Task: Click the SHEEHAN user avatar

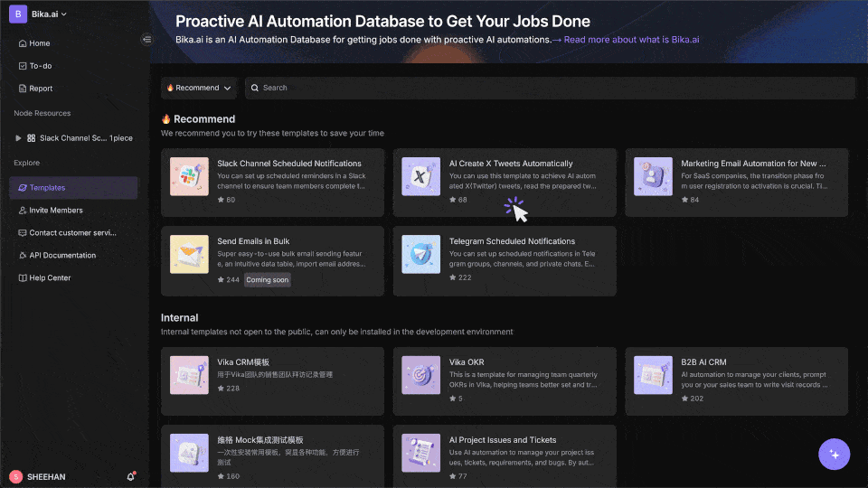Action: 15,476
